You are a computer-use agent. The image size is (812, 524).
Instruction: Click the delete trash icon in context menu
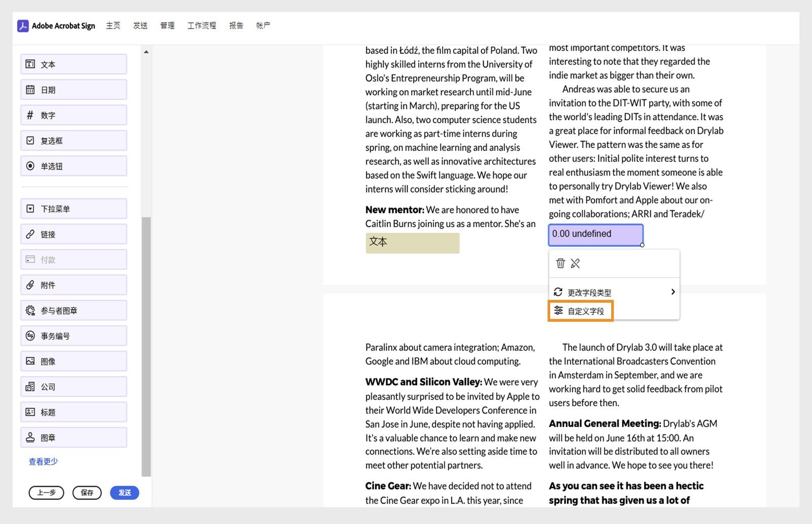point(560,263)
